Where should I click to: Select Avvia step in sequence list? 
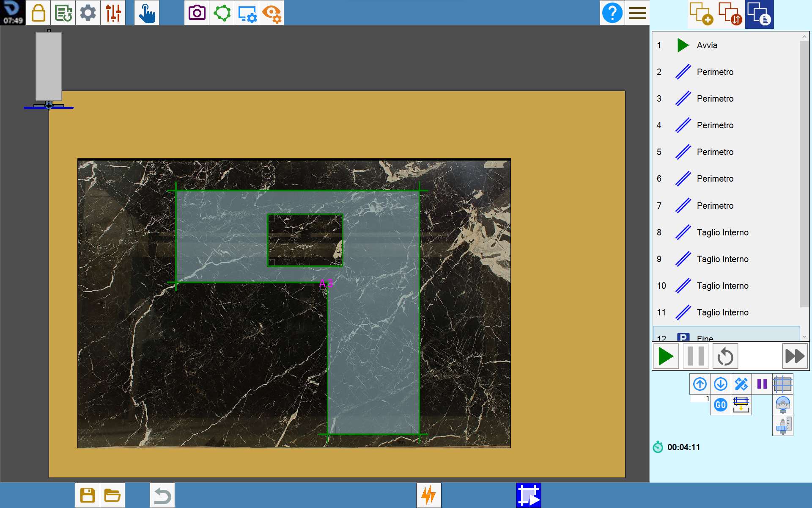pyautogui.click(x=726, y=45)
